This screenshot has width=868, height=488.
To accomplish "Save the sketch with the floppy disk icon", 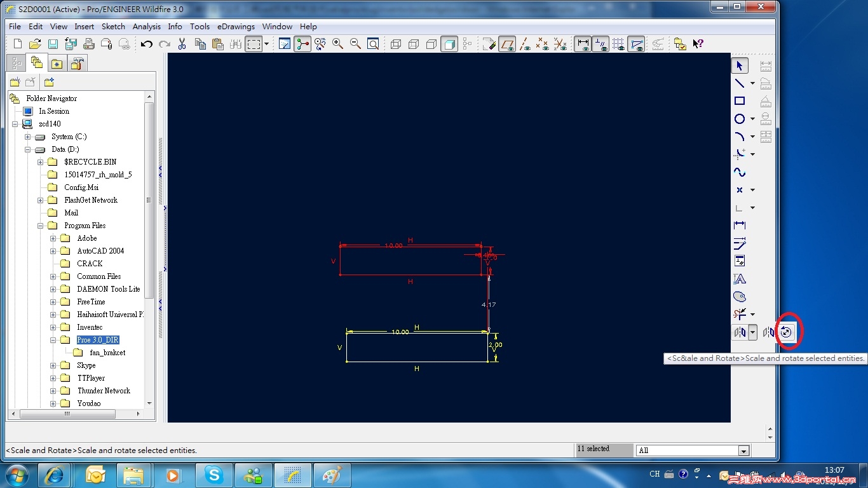I will pos(53,44).
